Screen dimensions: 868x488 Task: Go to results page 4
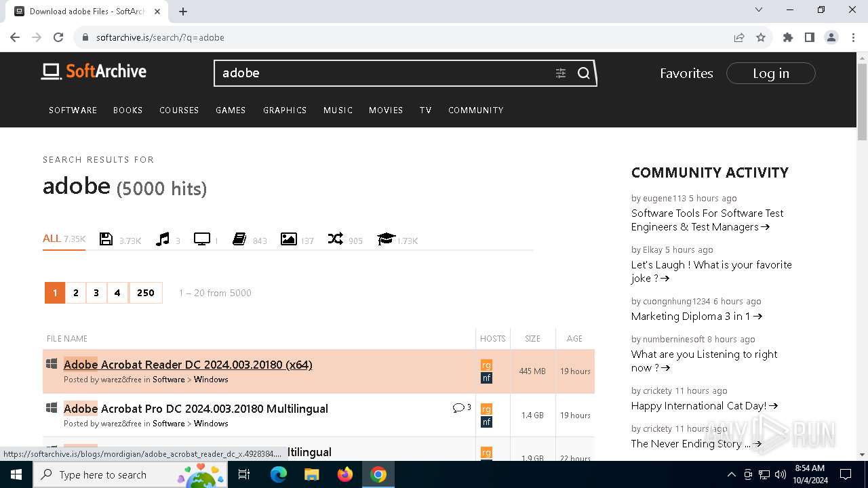pyautogui.click(x=117, y=293)
